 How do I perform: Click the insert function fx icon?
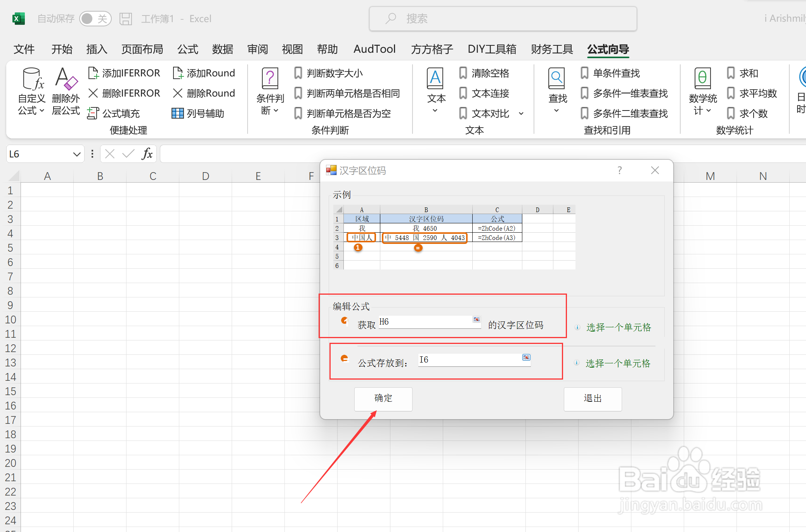147,154
